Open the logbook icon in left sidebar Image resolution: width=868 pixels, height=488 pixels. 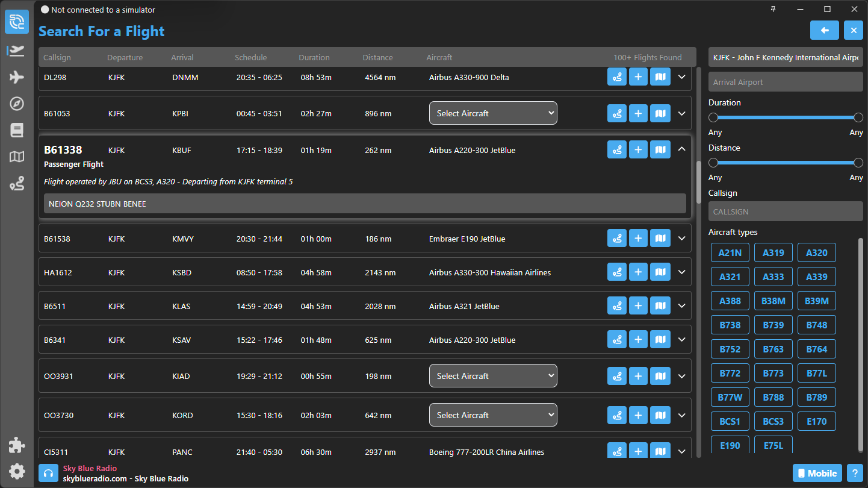17,130
